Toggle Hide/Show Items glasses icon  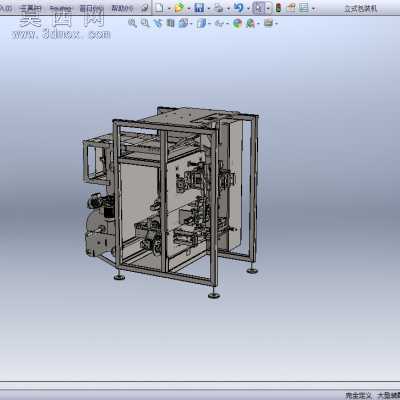pos(219,23)
